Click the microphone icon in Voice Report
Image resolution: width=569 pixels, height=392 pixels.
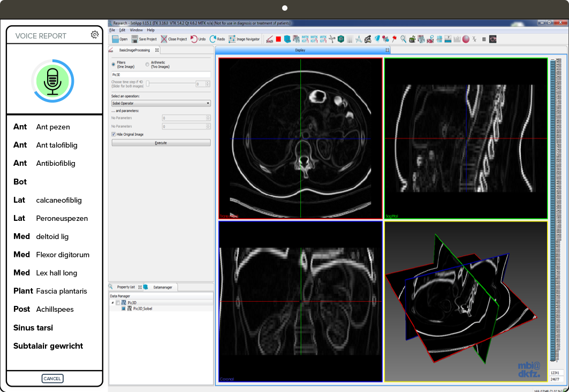[x=52, y=81]
